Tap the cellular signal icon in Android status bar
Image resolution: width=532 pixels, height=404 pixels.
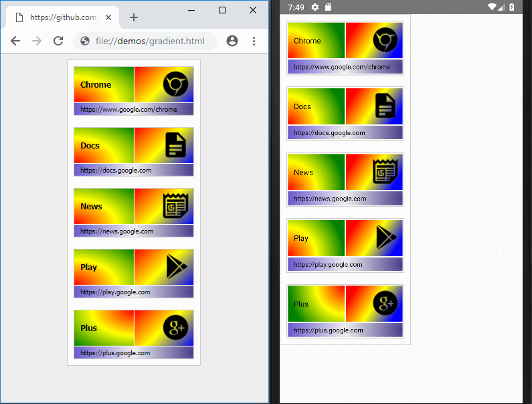coord(502,7)
